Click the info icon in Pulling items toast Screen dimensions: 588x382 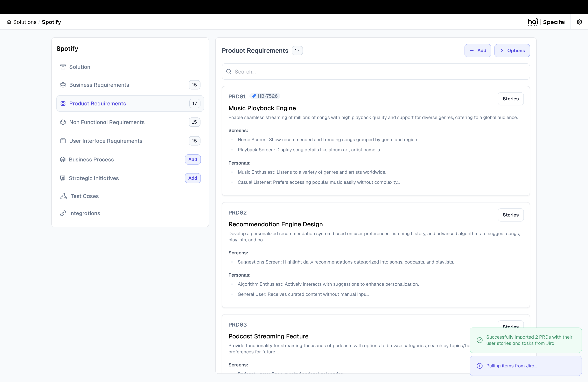point(479,366)
